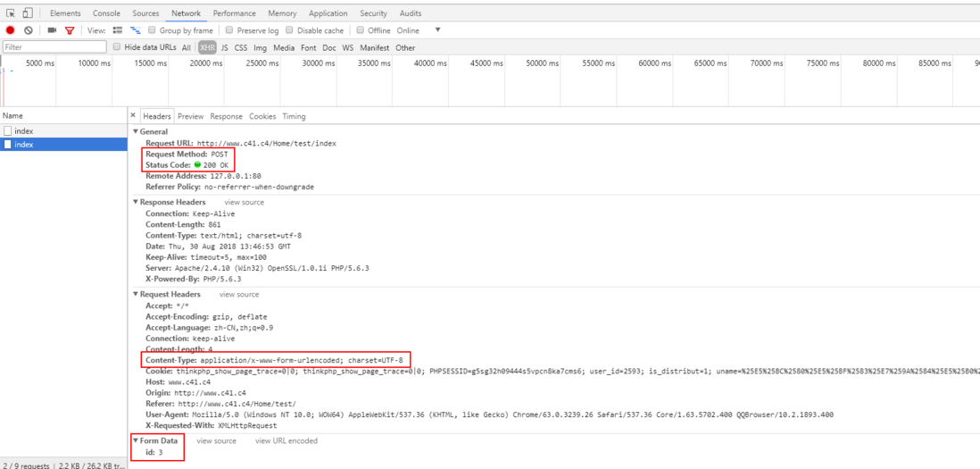The image size is (980, 469).
Task: Click into the Filter text field
Action: point(54,46)
